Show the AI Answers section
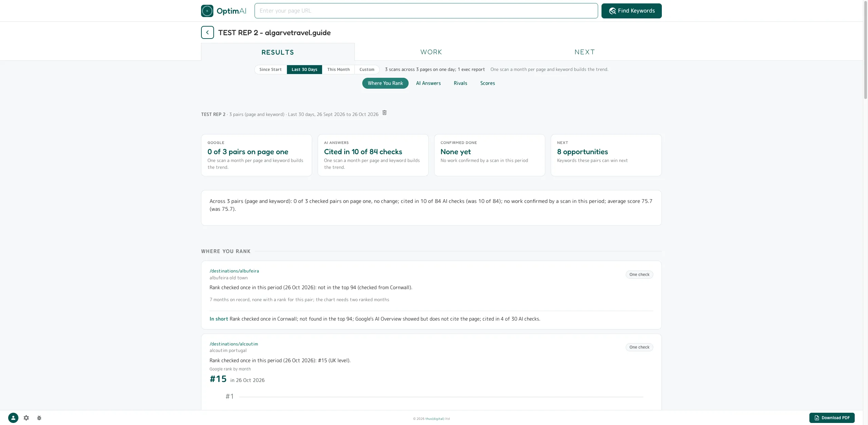 tap(428, 83)
